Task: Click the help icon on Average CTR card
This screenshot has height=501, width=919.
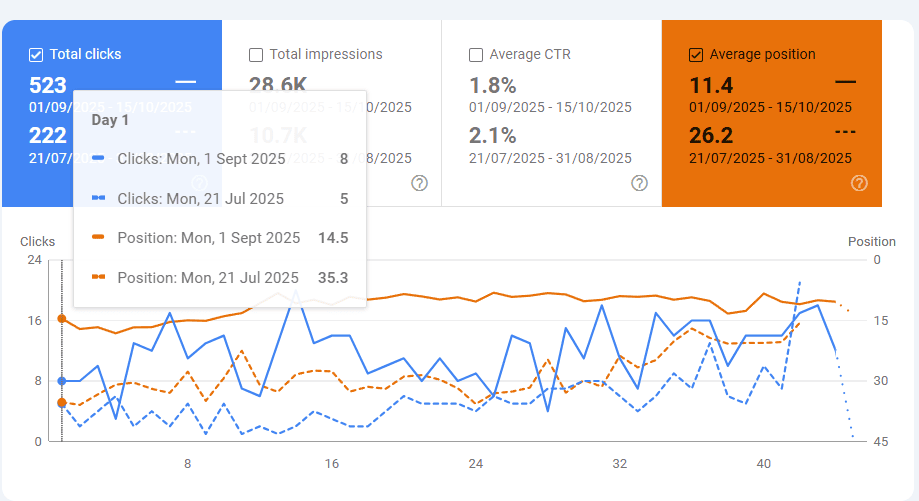Action: tap(640, 182)
